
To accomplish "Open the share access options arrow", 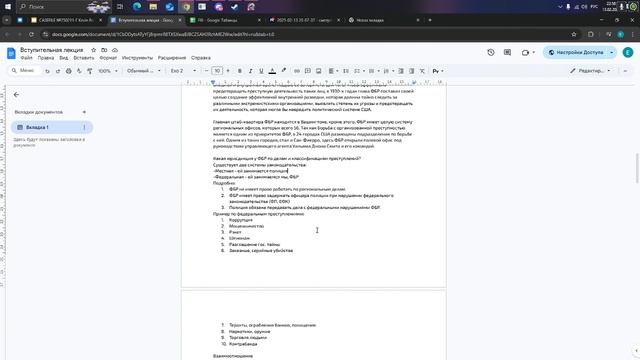I will [x=611, y=52].
